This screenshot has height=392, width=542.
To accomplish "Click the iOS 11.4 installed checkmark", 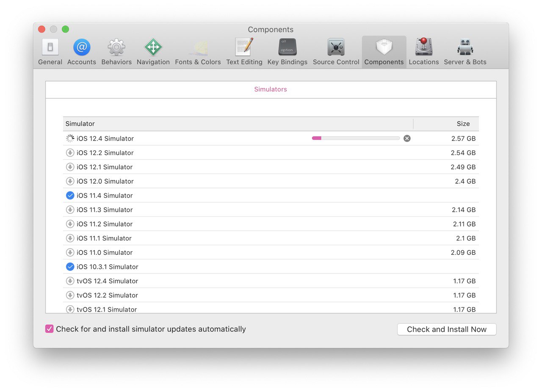I will tap(70, 196).
